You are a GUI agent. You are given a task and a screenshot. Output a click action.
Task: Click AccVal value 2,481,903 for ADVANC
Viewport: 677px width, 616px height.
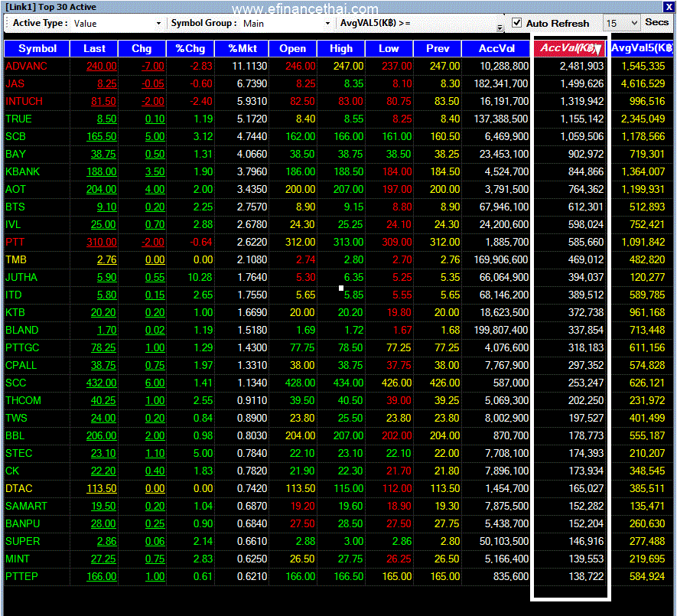point(582,66)
